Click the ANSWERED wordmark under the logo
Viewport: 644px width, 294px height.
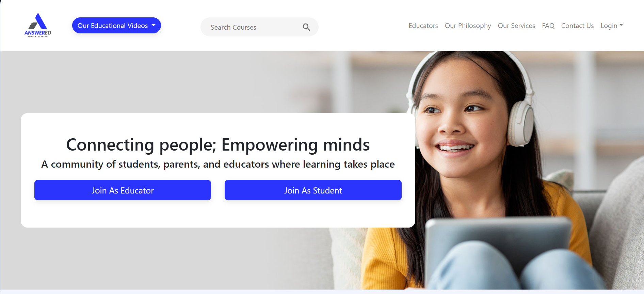(x=38, y=33)
